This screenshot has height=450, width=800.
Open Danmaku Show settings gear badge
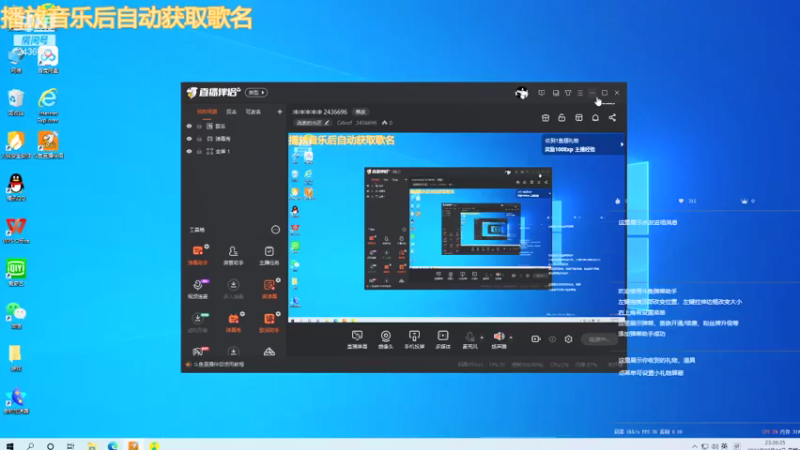pos(242,314)
